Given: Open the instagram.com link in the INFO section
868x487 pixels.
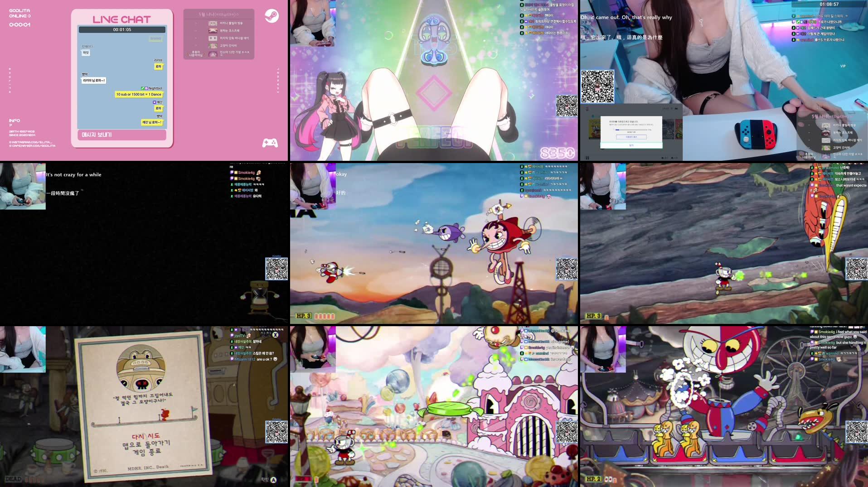Looking at the screenshot, I should (31, 142).
